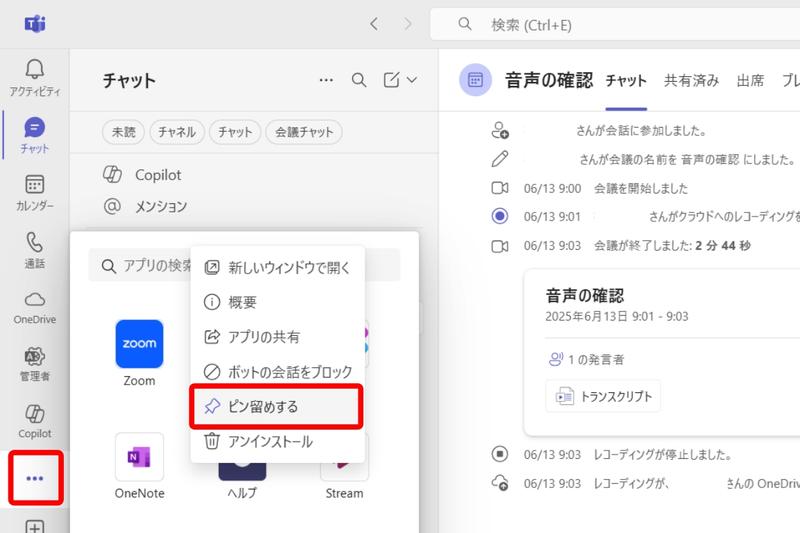Click the recording-stopped icon at 9:03
The width and height of the screenshot is (800, 533).
click(x=500, y=454)
